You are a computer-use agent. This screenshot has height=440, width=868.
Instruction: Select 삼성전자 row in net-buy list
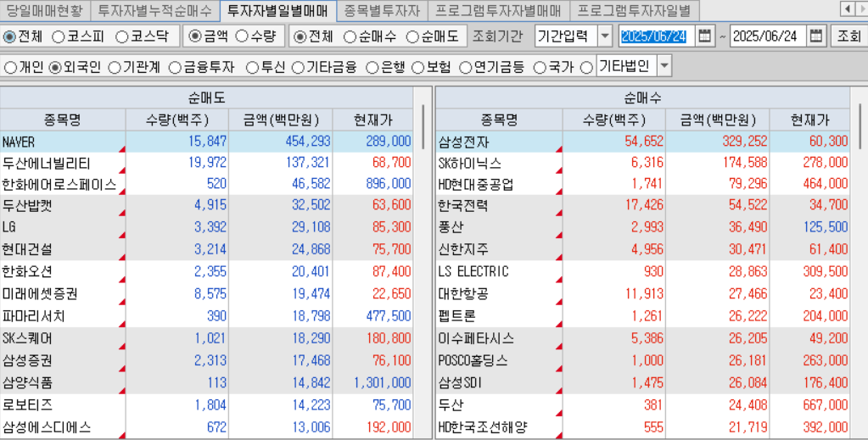[x=642, y=142]
